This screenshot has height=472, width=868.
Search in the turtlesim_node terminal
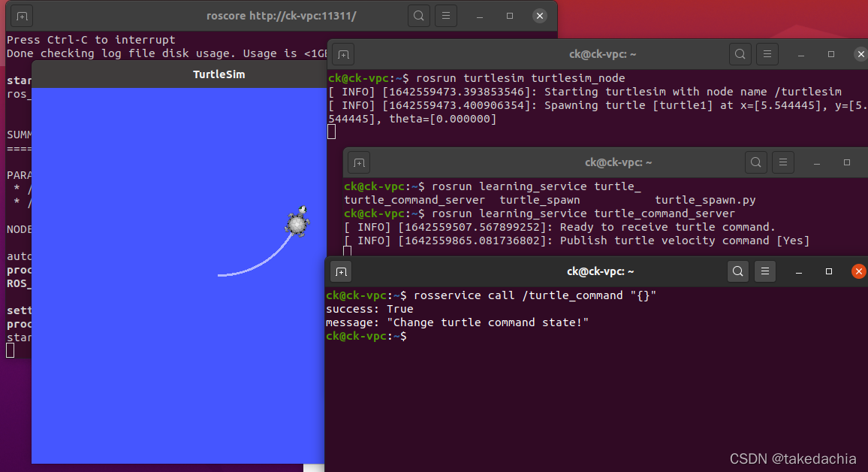point(740,54)
